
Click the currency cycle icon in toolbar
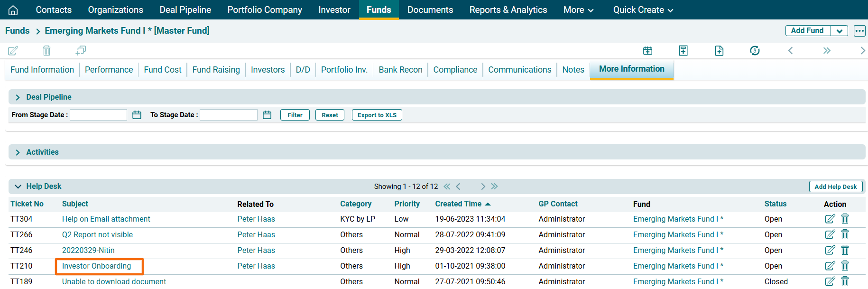tap(755, 50)
